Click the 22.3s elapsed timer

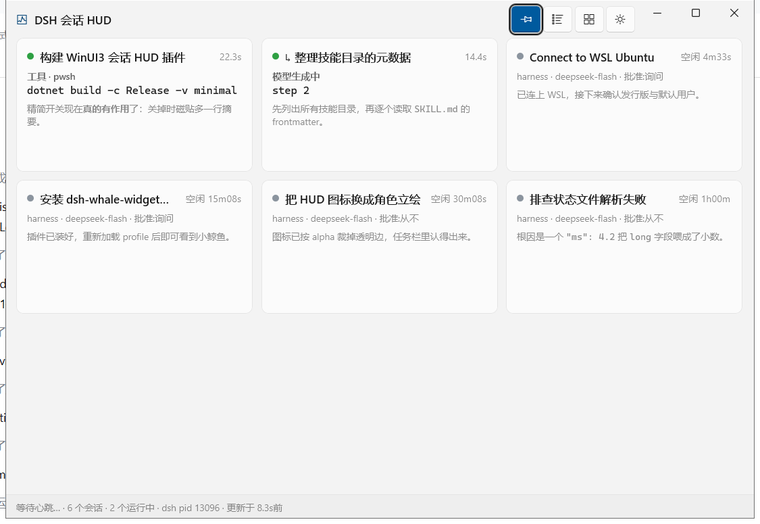click(230, 57)
